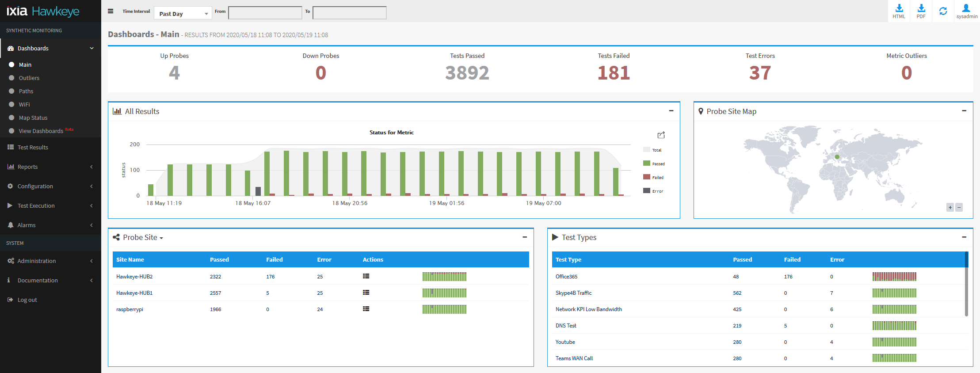Image resolution: width=980 pixels, height=373 pixels.
Task: Collapse the Test Types panel
Action: [964, 237]
